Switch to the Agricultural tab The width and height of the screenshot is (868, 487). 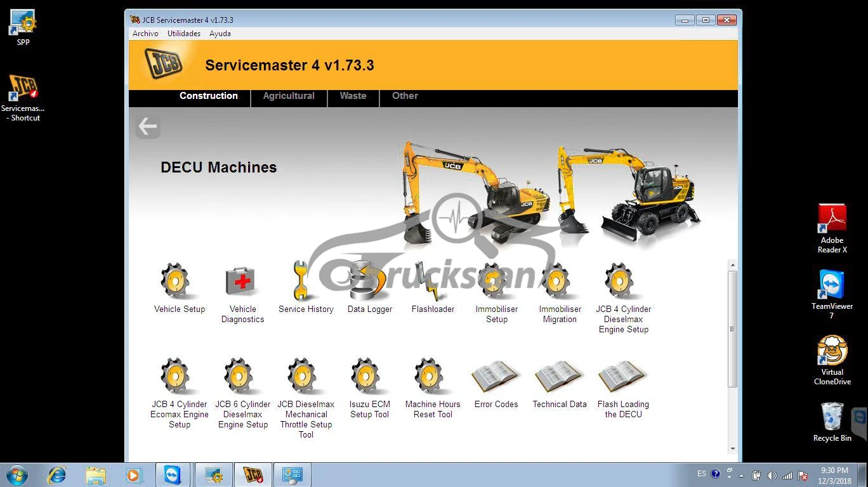tap(289, 96)
